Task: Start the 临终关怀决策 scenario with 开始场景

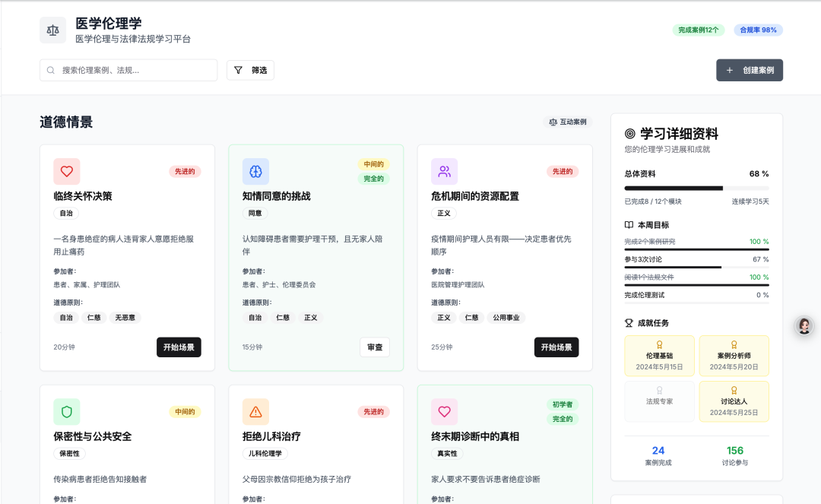Action: pyautogui.click(x=179, y=347)
